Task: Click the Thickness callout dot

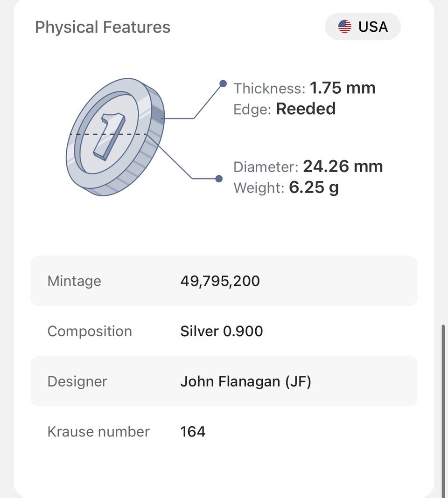Action: pyautogui.click(x=223, y=84)
